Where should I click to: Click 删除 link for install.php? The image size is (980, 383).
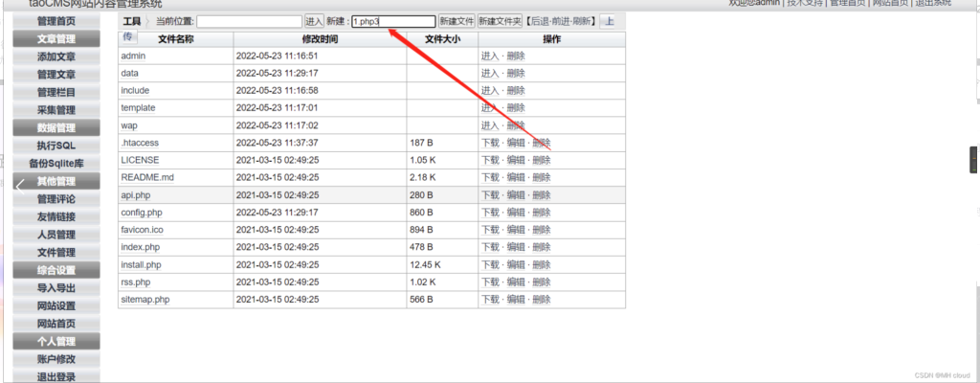click(542, 264)
